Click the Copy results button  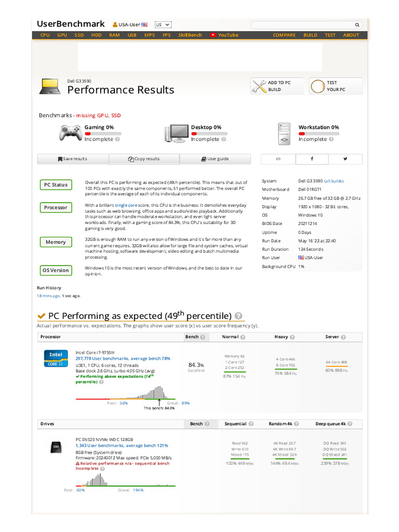pyautogui.click(x=144, y=159)
